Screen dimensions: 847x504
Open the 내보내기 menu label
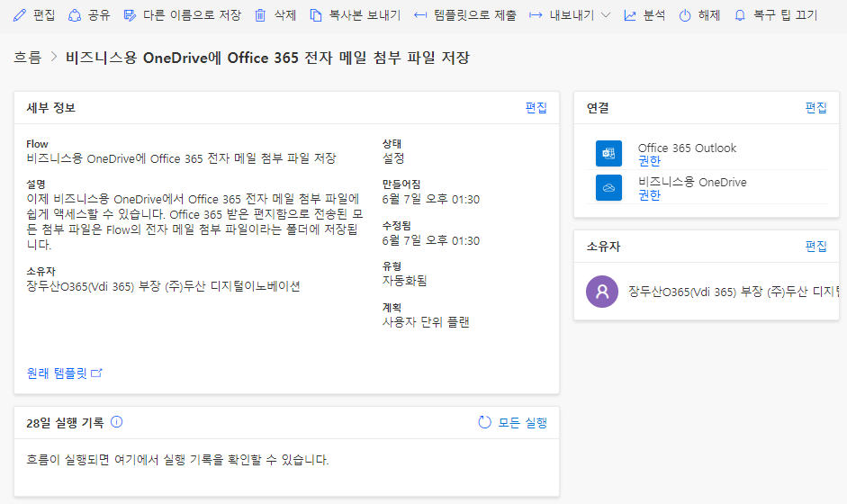[x=572, y=15]
